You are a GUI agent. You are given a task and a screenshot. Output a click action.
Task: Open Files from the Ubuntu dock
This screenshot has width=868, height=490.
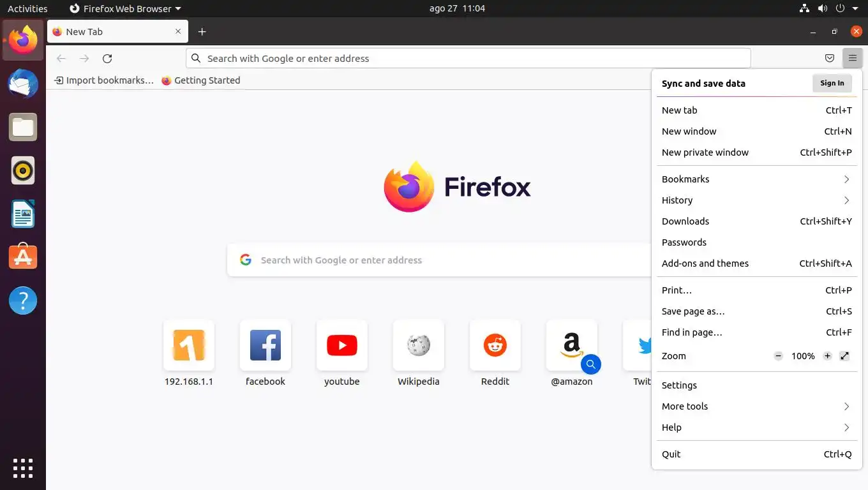point(23,127)
